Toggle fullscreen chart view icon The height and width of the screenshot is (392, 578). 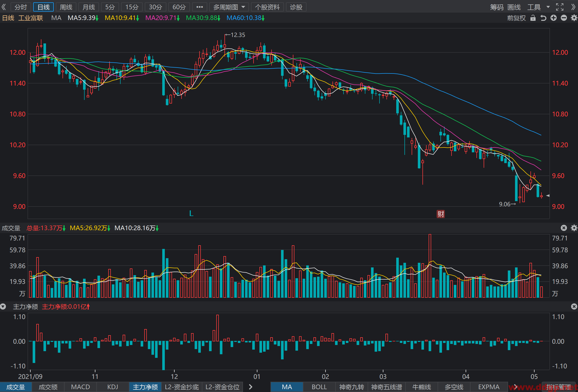pos(560,7)
